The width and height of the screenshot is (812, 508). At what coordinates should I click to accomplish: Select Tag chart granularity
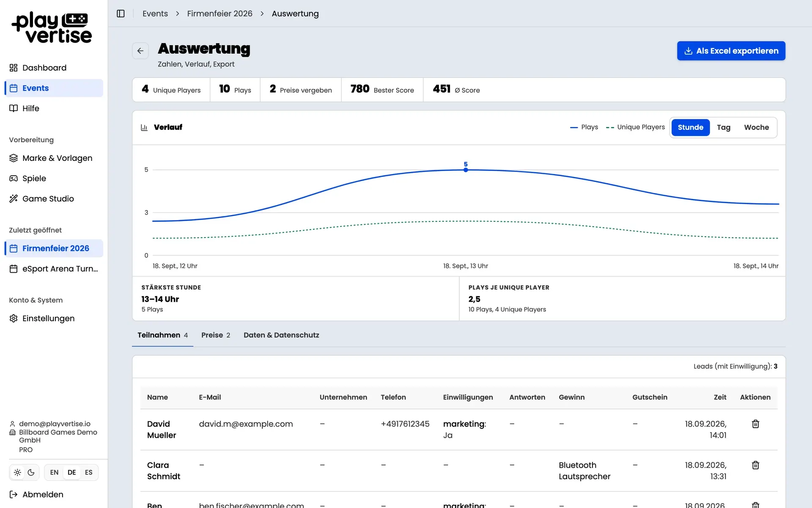(724, 127)
